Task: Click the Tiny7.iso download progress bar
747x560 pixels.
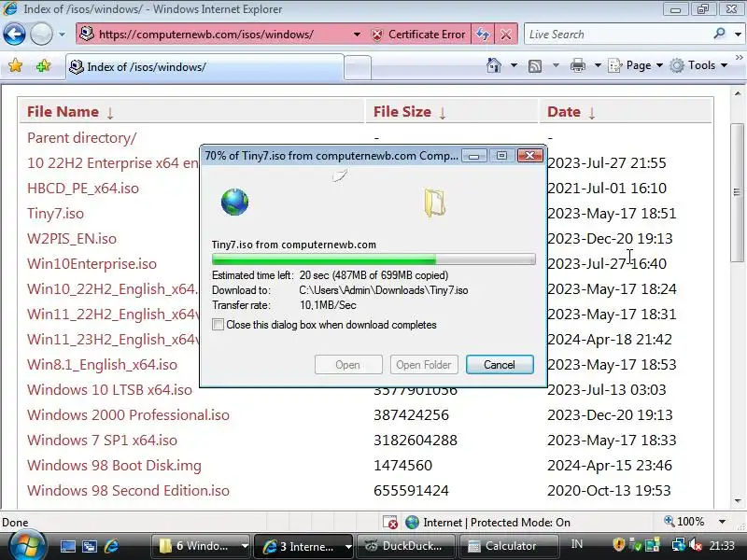Action: coord(373,259)
